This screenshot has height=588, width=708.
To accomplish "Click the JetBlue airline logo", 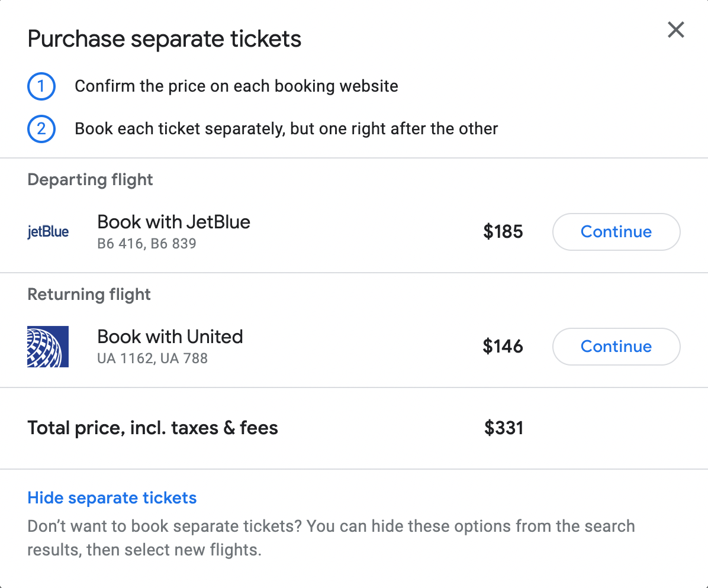I will click(48, 231).
